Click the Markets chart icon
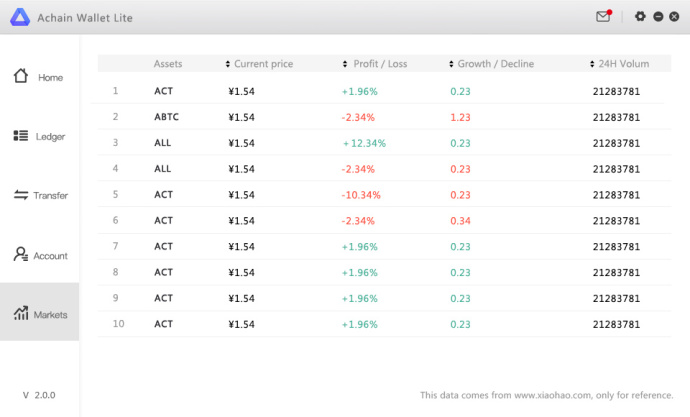The image size is (690, 417). click(x=21, y=313)
